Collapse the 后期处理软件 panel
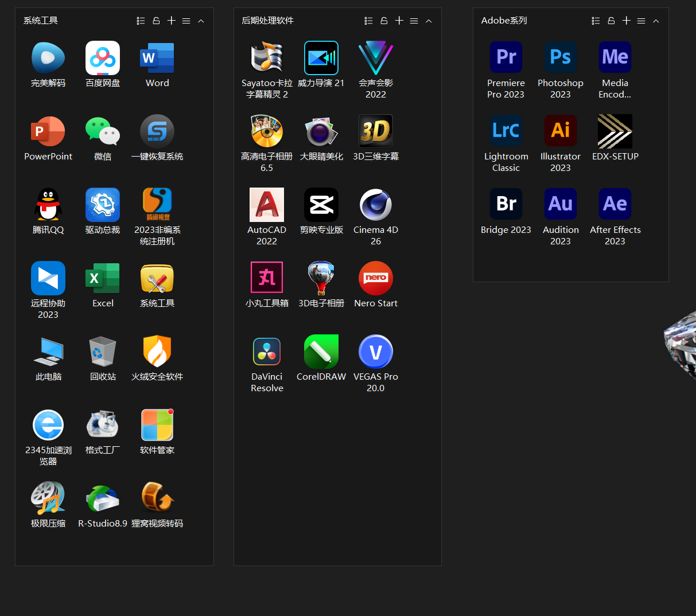Screen dimensions: 696x616 pos(429,21)
